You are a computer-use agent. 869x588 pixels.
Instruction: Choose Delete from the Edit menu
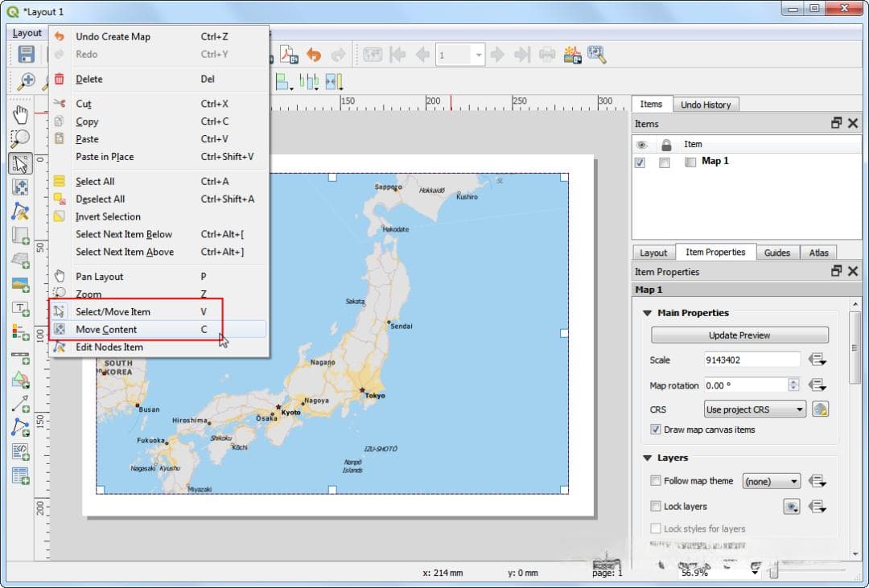(x=159, y=79)
